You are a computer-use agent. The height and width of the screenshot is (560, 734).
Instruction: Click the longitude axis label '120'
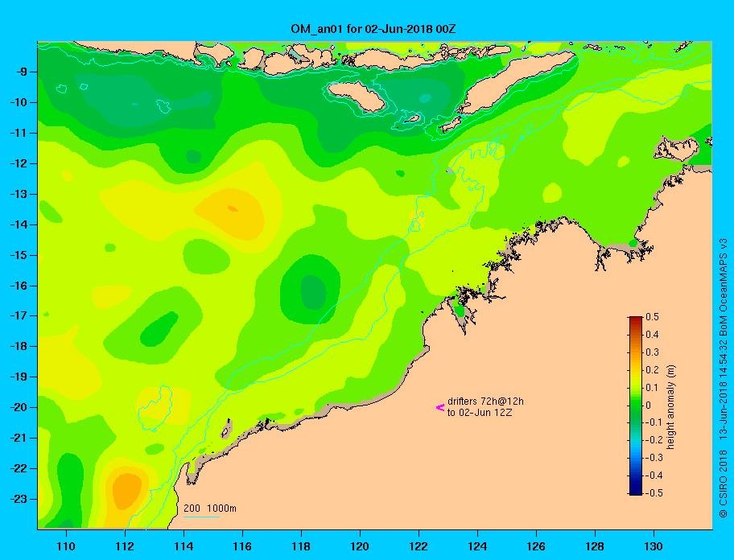pyautogui.click(x=360, y=546)
